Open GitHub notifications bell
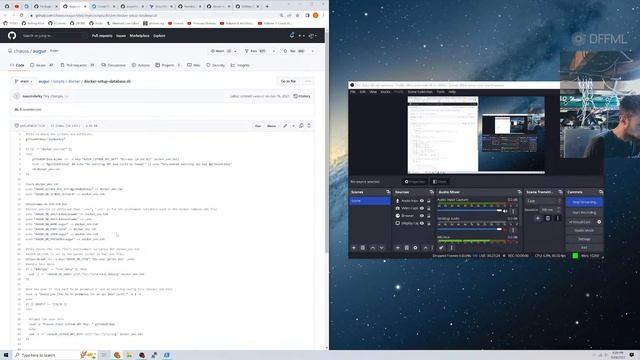The width and height of the screenshot is (640, 360). click(292, 36)
